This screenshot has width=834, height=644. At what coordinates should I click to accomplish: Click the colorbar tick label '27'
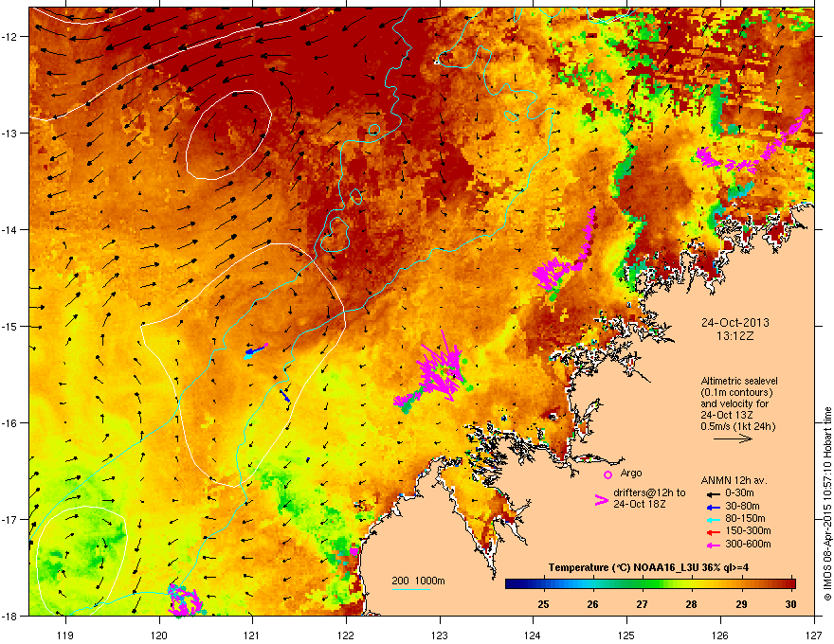click(x=642, y=604)
